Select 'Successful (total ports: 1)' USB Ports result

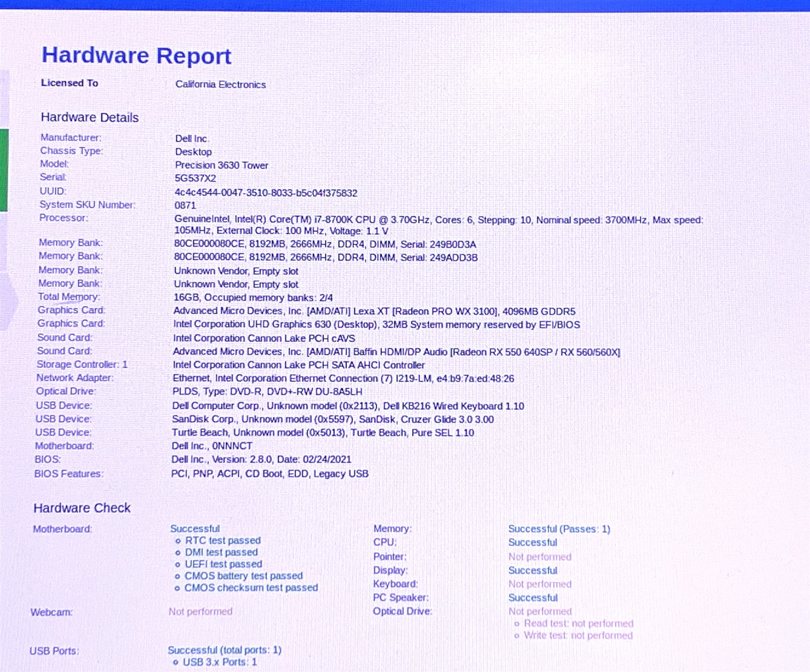(x=224, y=650)
